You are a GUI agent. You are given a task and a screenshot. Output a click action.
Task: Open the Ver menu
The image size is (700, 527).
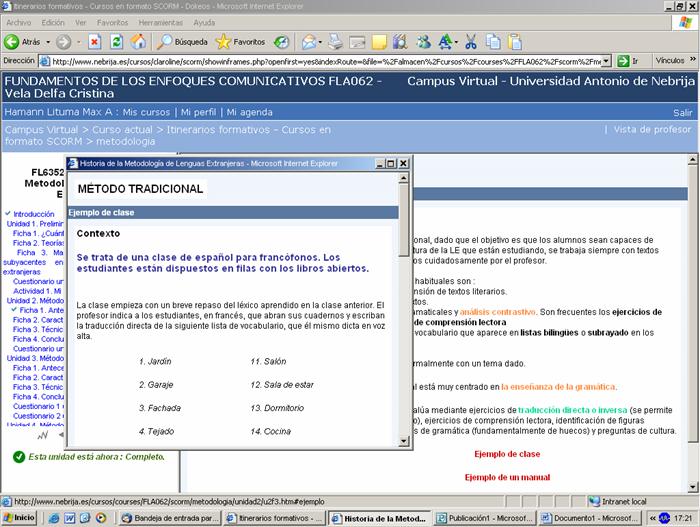pyautogui.click(x=81, y=22)
